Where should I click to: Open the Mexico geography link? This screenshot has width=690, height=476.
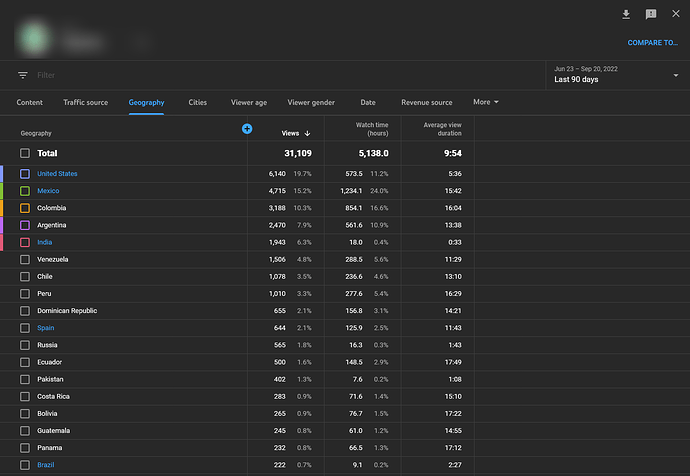(x=49, y=191)
